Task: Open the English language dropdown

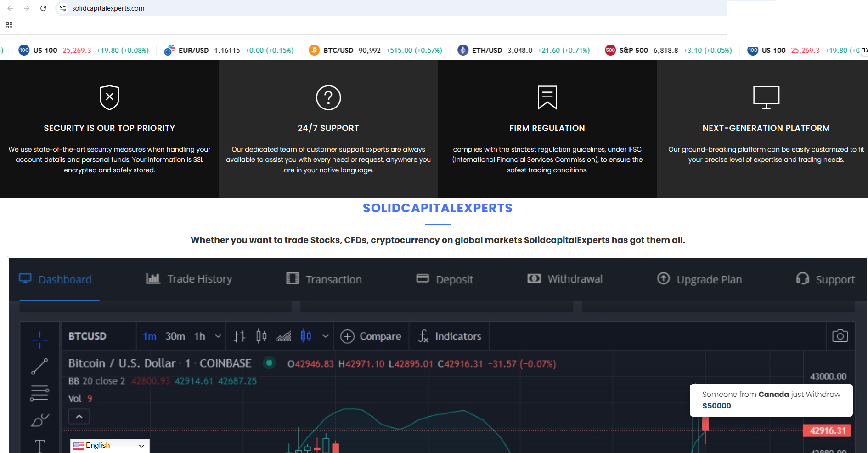Action: point(110,446)
